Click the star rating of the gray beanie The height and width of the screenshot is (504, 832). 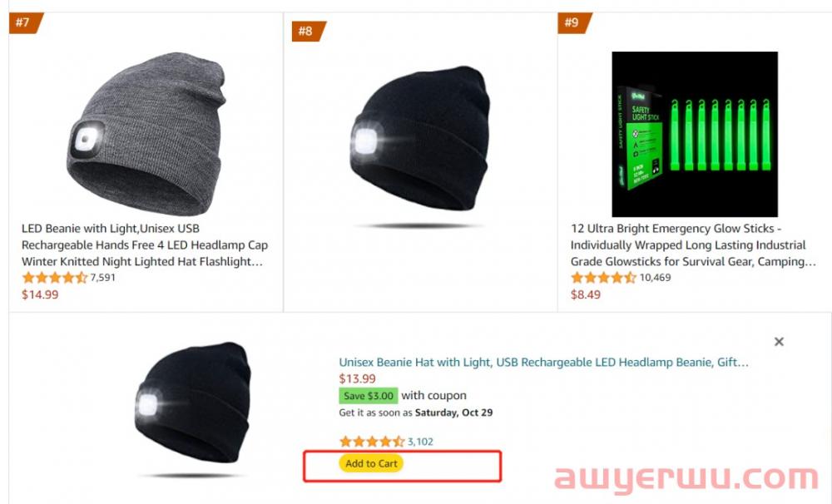(x=55, y=278)
